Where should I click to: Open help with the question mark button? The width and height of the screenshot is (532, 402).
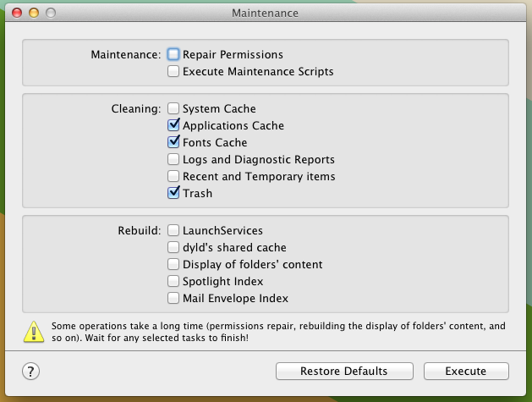(x=31, y=371)
